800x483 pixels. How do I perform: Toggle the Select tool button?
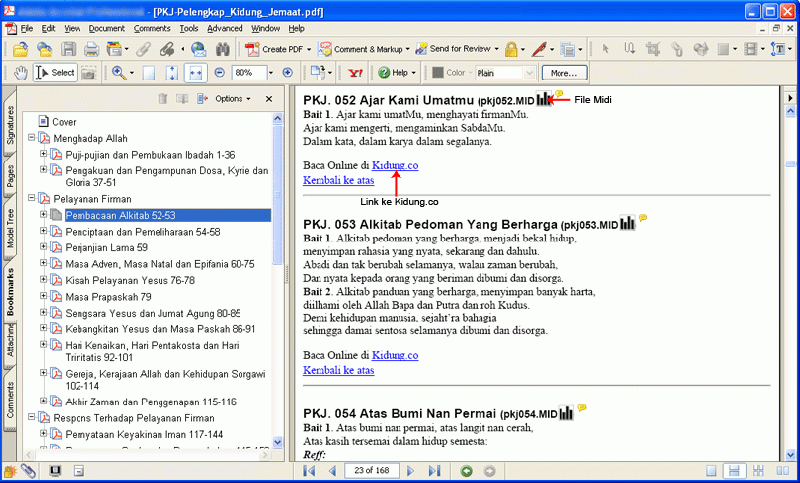[x=56, y=73]
